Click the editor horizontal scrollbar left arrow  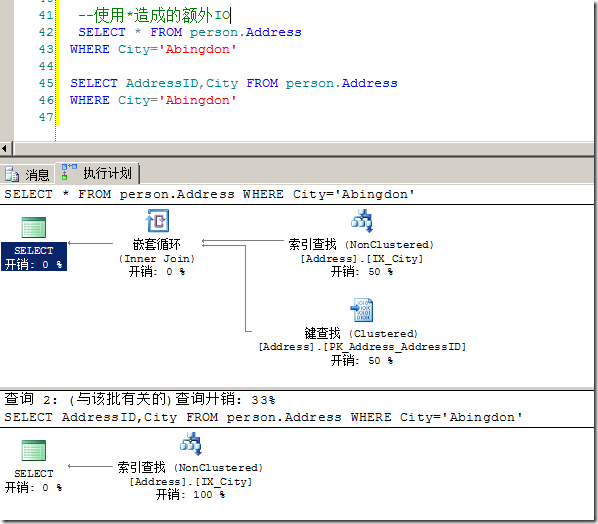[x=5, y=148]
